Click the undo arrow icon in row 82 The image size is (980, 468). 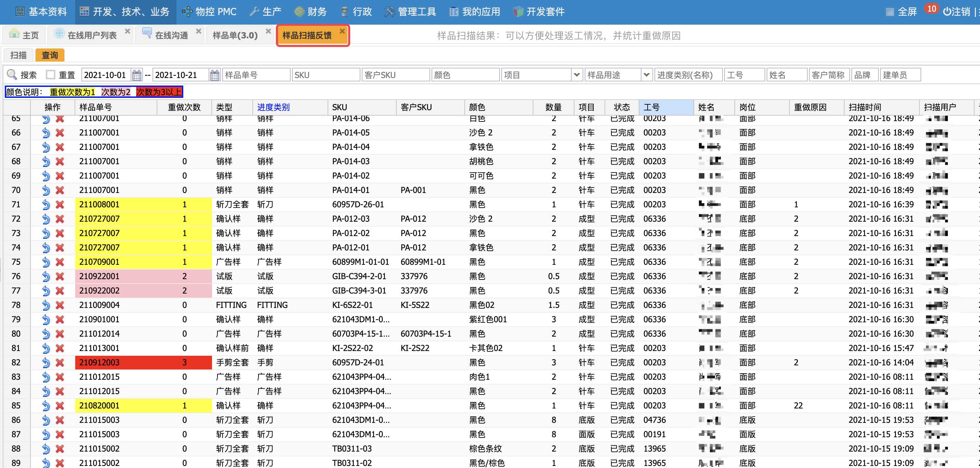coord(46,363)
